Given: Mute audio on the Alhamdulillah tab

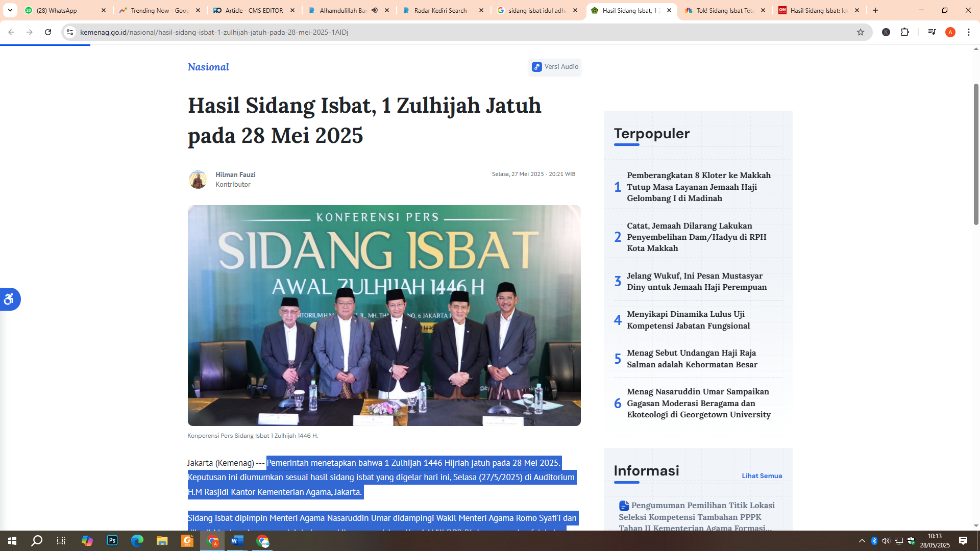Looking at the screenshot, I should click(375, 10).
